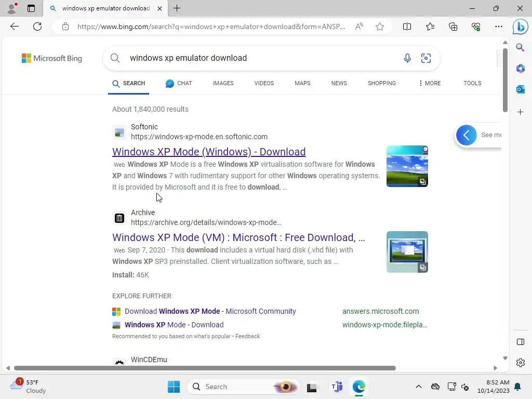Go to Microsoft Bing home logo
Viewport: 532px width, 399px height.
coord(52,58)
